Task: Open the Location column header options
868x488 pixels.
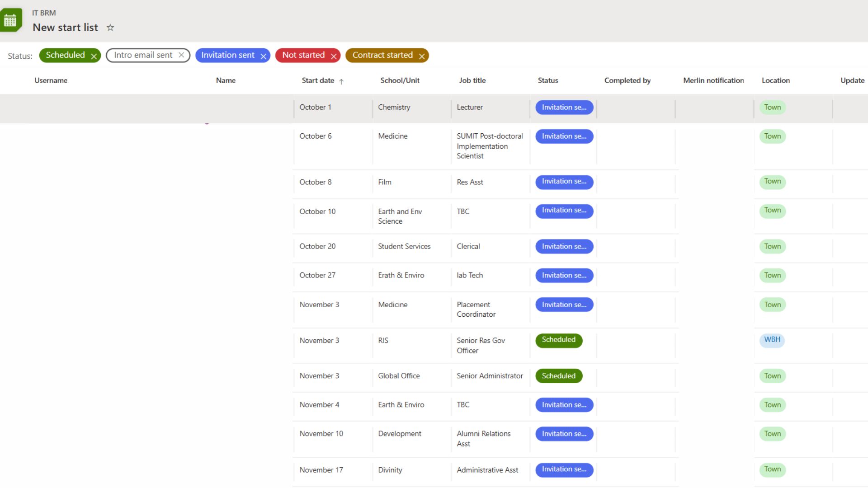Action: [x=775, y=80]
